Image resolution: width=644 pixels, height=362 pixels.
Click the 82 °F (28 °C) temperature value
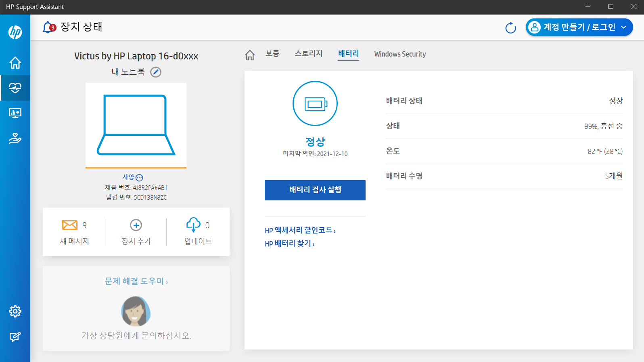(605, 152)
